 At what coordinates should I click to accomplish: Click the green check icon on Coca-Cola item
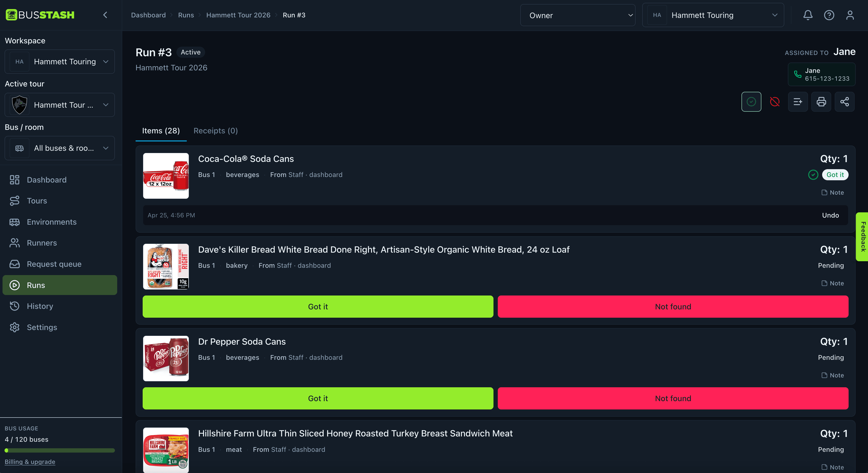(813, 175)
